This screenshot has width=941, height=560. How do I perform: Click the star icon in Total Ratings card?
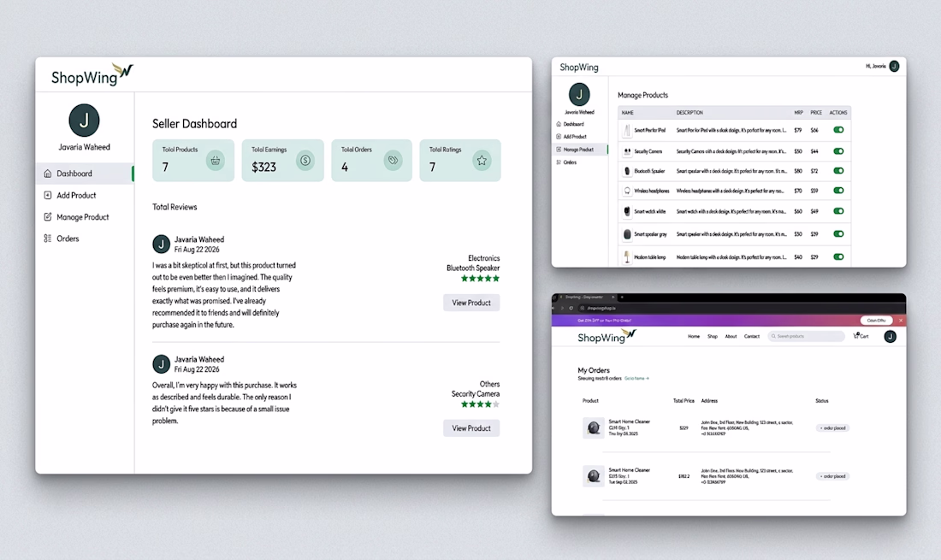click(482, 160)
